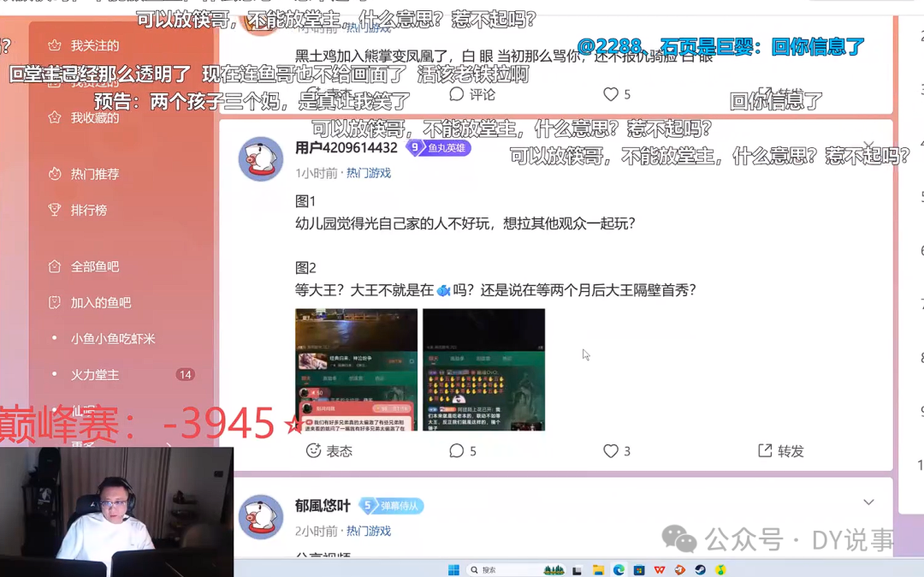The height and width of the screenshot is (577, 924).
Task: Open 我关注的 in the sidebar
Action: 94,45
